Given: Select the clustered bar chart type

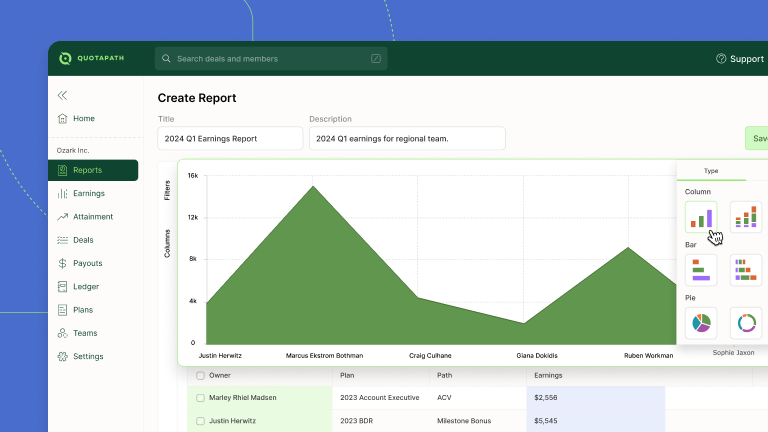Looking at the screenshot, I should click(701, 270).
